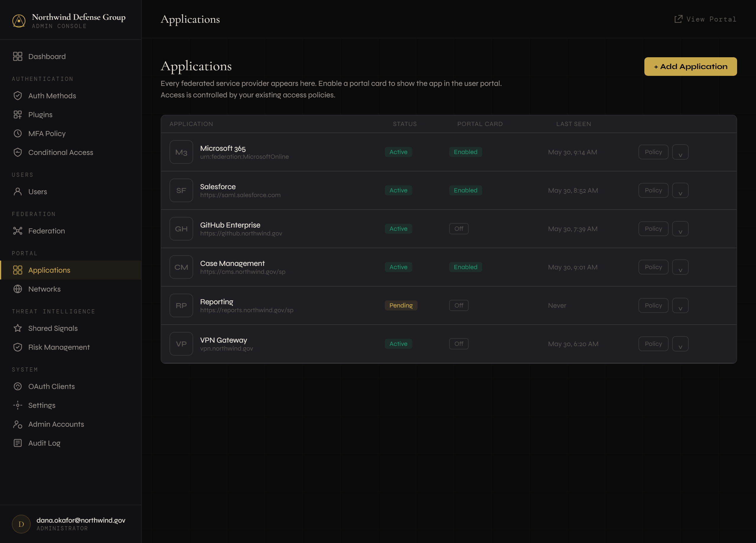This screenshot has height=543, width=756.
Task: Open Policy for Salesforce
Action: (653, 191)
